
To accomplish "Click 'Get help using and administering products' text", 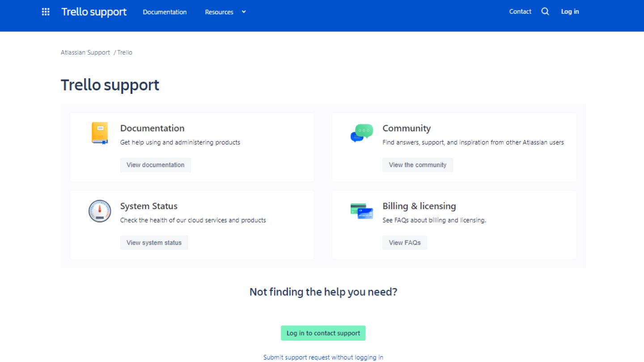I will click(180, 143).
